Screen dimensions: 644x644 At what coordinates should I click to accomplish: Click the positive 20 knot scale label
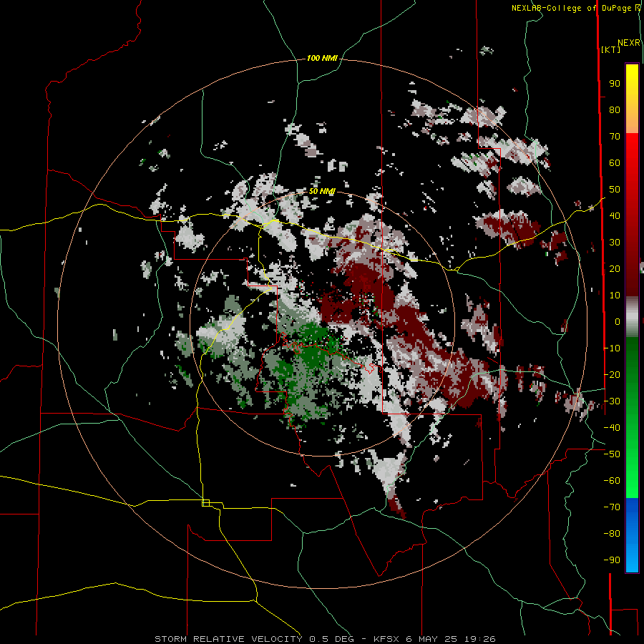coord(615,269)
